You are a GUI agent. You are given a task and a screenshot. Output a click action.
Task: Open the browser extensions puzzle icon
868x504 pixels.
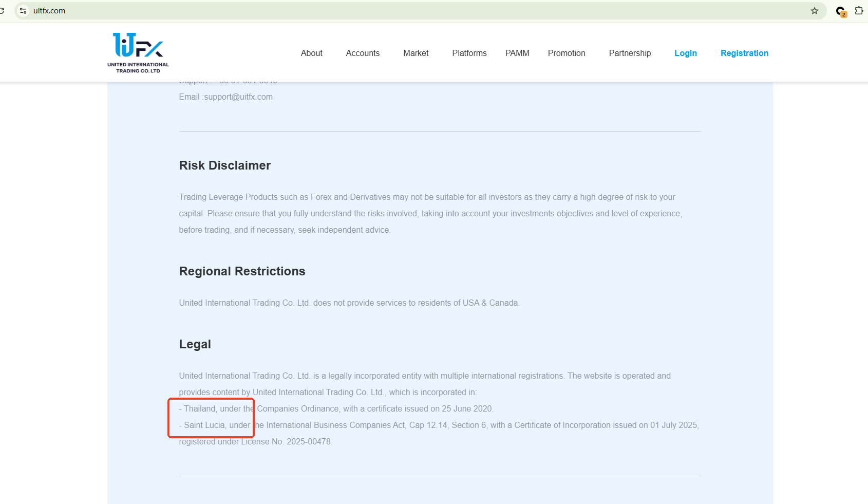tap(859, 11)
